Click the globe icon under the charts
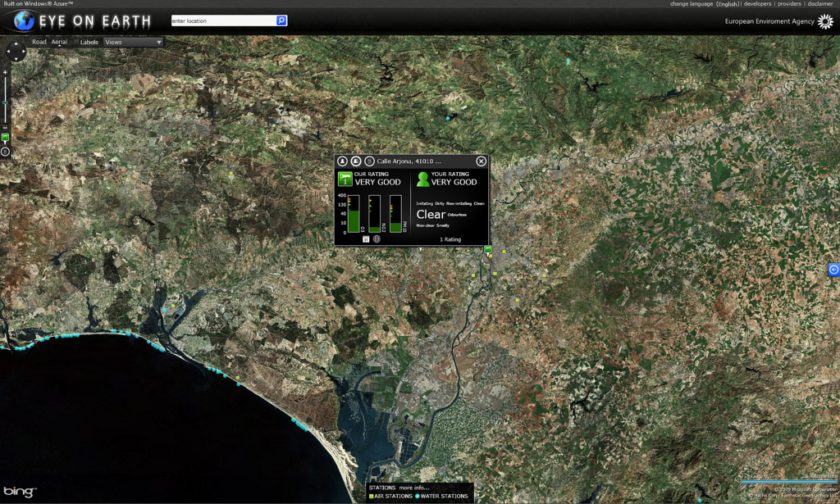 (x=377, y=239)
